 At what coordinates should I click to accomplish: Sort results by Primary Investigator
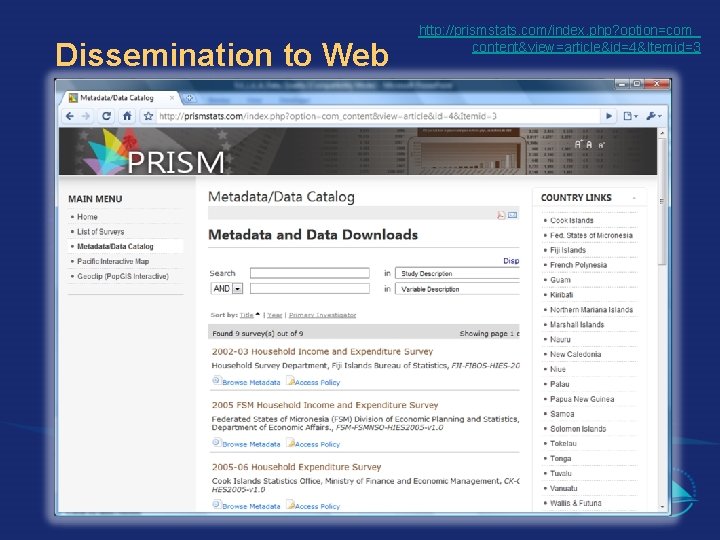click(322, 315)
